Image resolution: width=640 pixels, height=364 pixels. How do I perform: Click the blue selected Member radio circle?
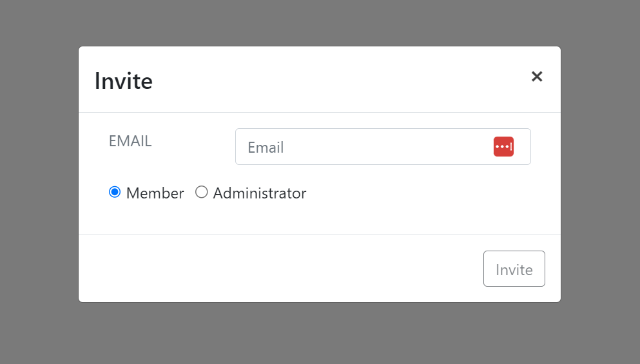115,192
